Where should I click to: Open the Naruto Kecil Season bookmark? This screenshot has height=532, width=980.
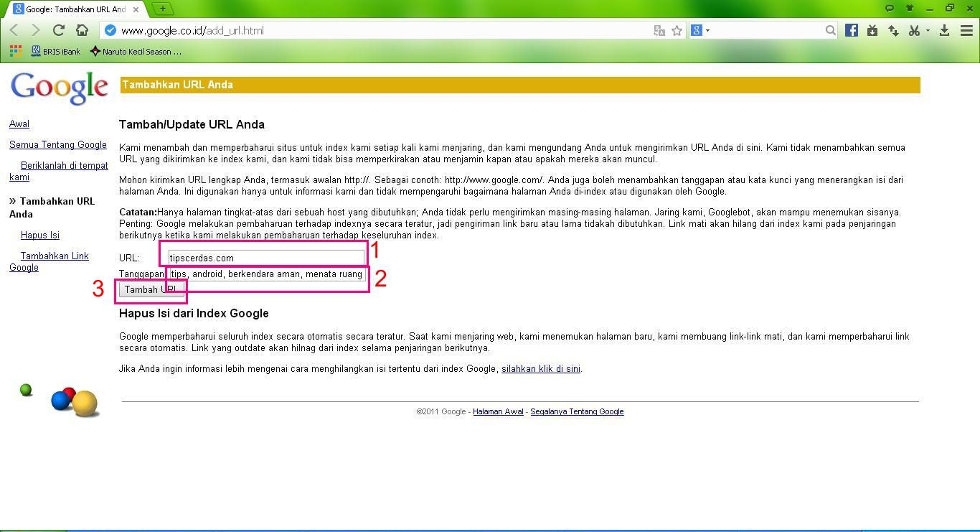point(136,52)
